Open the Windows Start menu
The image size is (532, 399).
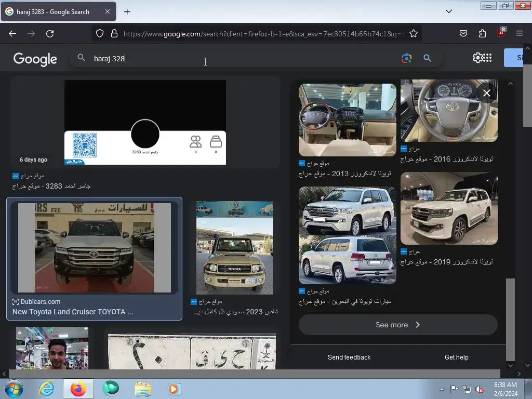click(14, 389)
